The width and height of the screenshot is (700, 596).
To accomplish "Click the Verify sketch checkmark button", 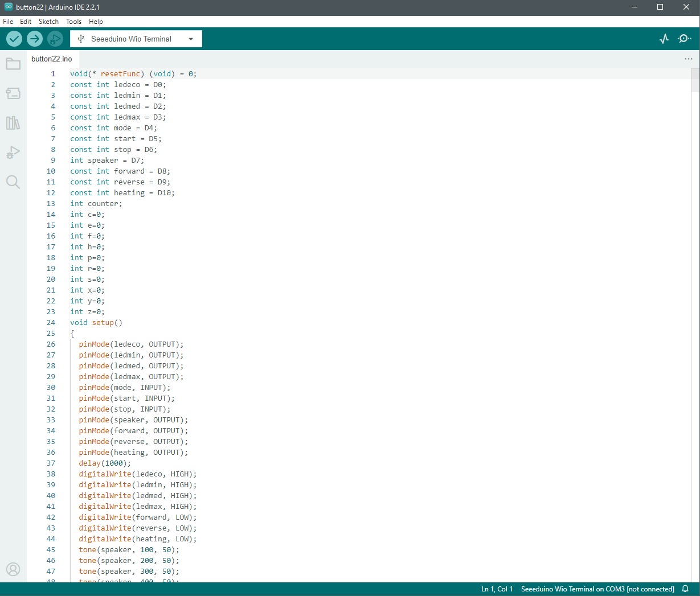I will coord(14,39).
